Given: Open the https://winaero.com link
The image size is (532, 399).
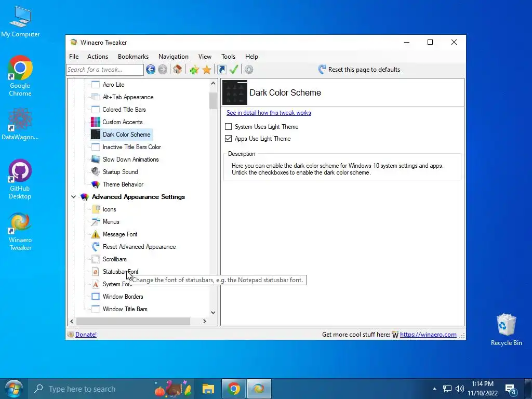Looking at the screenshot, I should [x=428, y=335].
